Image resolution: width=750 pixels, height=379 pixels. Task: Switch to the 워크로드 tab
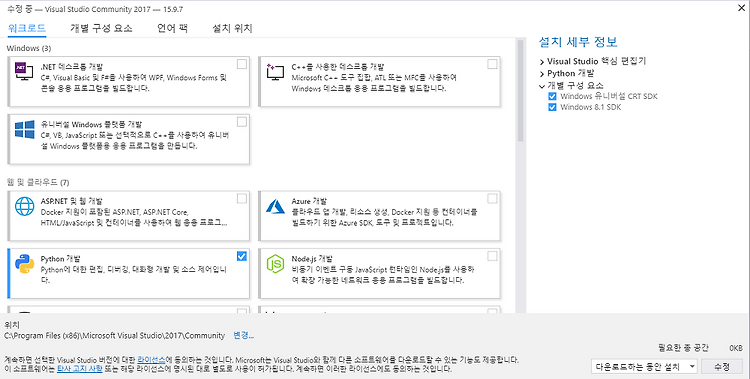(x=27, y=28)
